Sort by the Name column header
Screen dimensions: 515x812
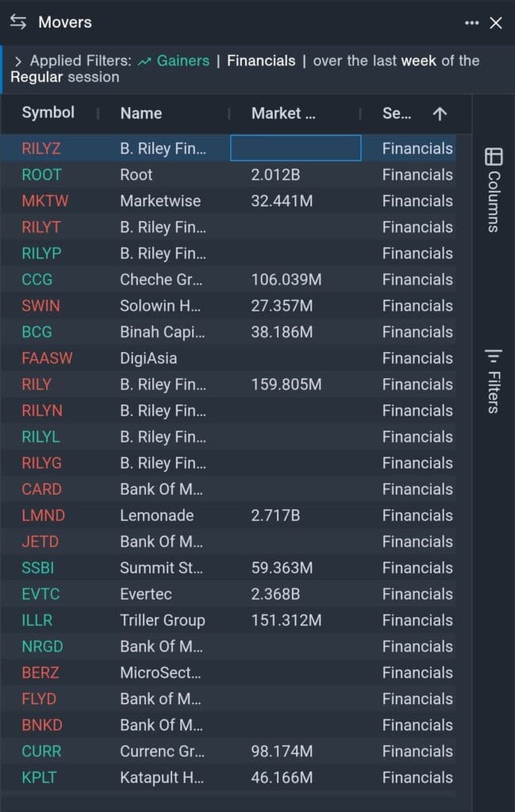[140, 113]
